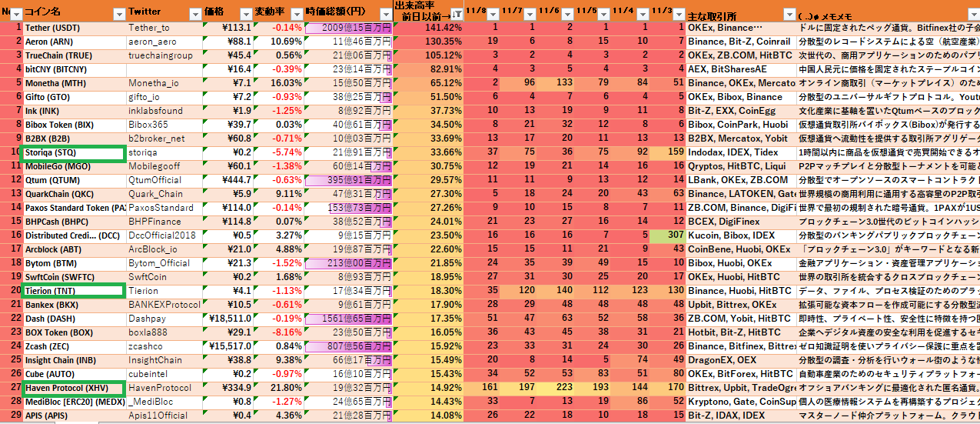Click the sorted filter icon on 出来高率 column
The image size is (980, 424).
pos(457,13)
